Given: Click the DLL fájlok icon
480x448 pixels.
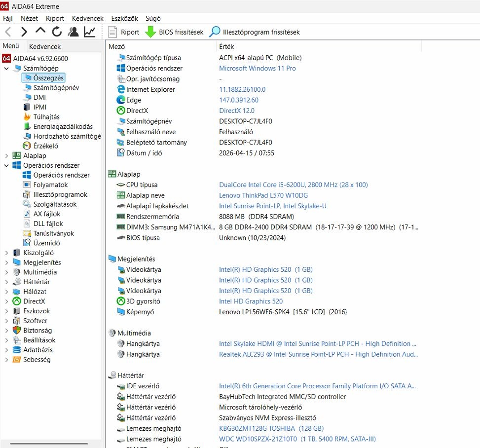Looking at the screenshot, I should 27,224.
